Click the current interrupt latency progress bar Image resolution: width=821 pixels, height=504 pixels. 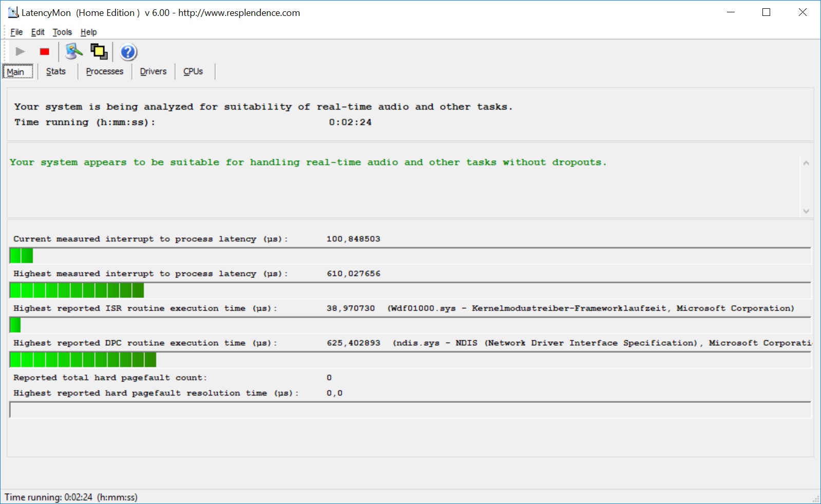(410, 255)
